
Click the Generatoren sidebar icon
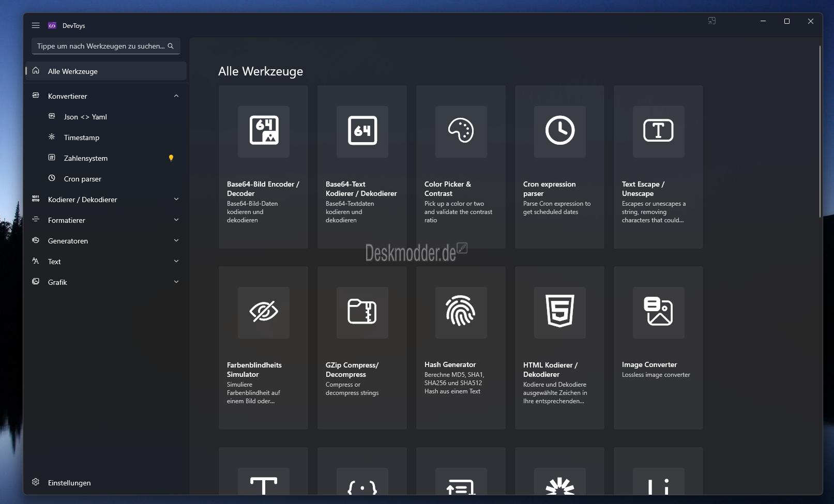(36, 240)
